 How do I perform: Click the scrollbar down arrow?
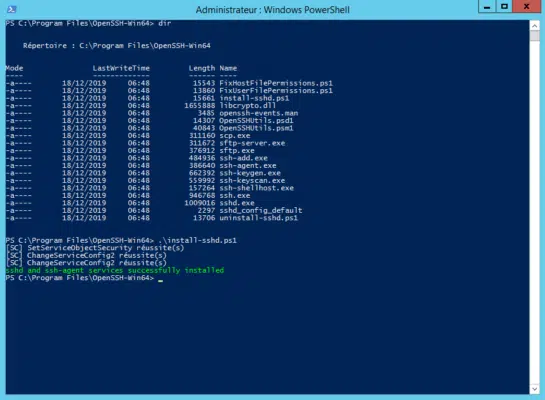click(x=535, y=389)
